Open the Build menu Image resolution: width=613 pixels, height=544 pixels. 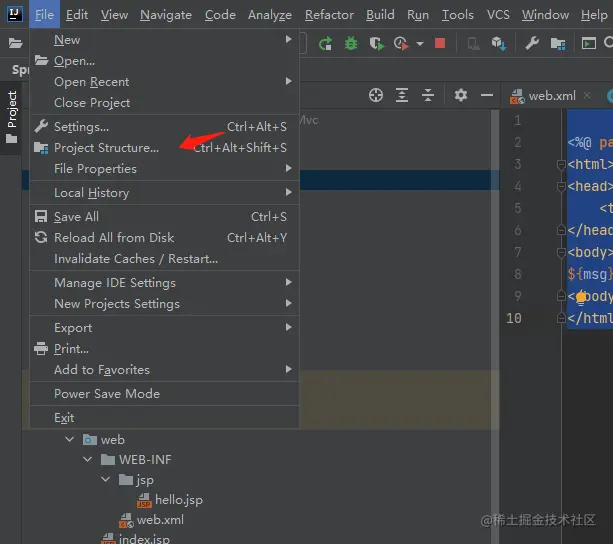[x=380, y=15]
